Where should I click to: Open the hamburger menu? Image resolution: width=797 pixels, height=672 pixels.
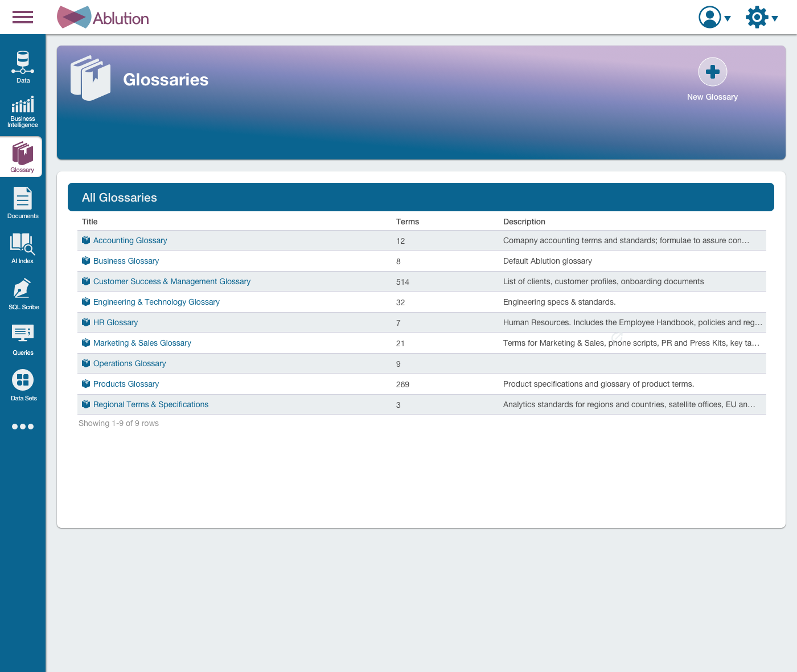click(23, 17)
